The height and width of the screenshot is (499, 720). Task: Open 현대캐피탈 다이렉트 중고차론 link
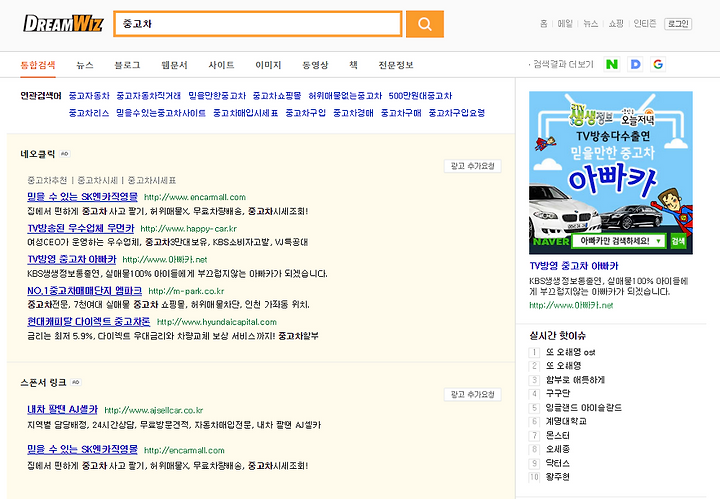pos(89,322)
